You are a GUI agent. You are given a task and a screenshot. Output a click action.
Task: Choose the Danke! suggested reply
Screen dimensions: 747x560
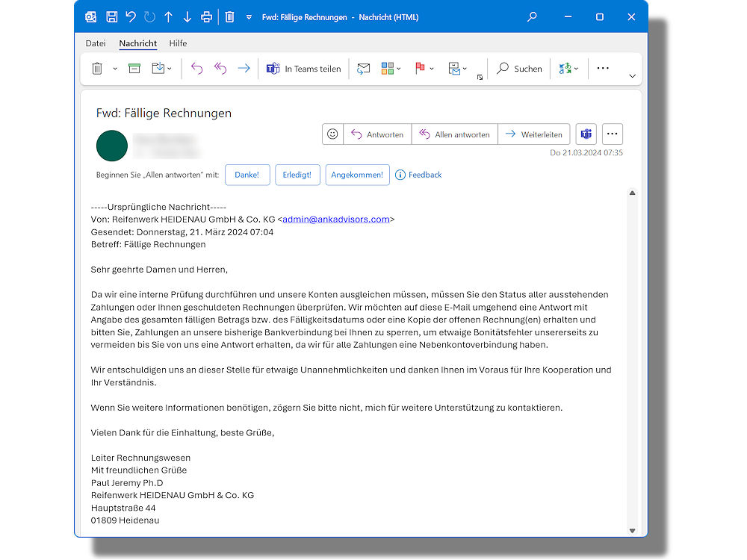[247, 175]
